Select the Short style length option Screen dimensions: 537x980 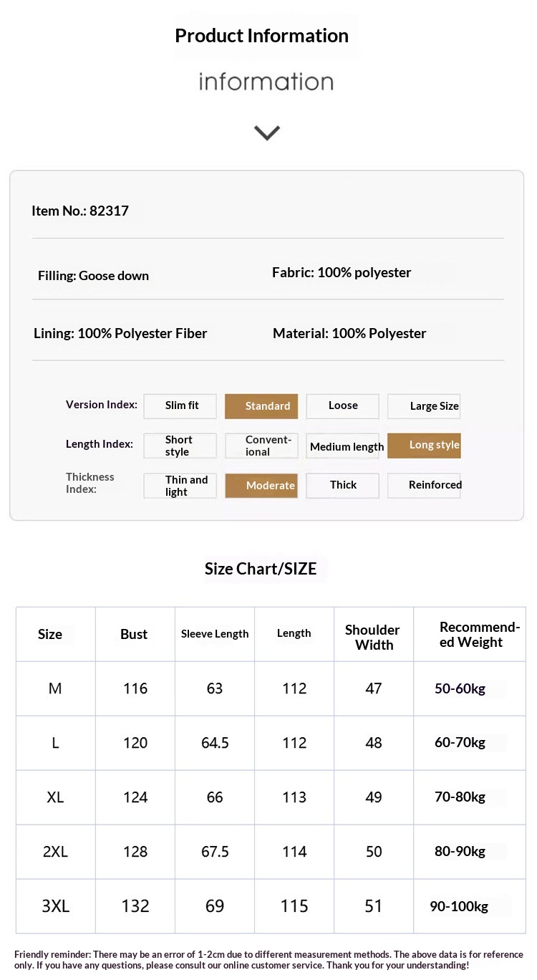coord(180,446)
